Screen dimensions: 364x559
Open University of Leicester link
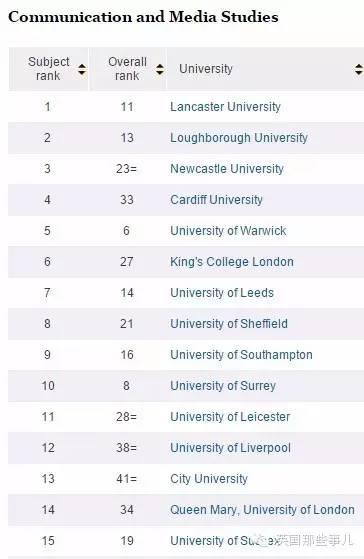click(230, 417)
